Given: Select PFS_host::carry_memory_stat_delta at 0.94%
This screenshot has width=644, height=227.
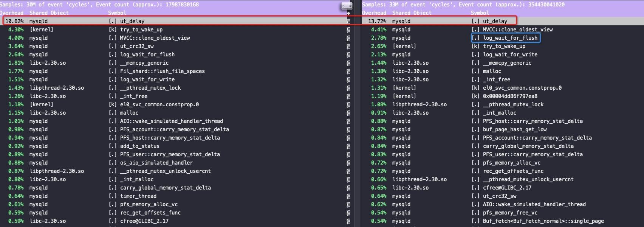Looking at the screenshot, I should 170,138.
